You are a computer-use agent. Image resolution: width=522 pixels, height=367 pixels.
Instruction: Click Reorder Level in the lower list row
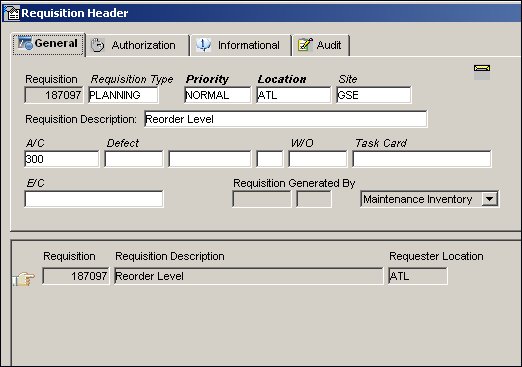click(x=249, y=276)
